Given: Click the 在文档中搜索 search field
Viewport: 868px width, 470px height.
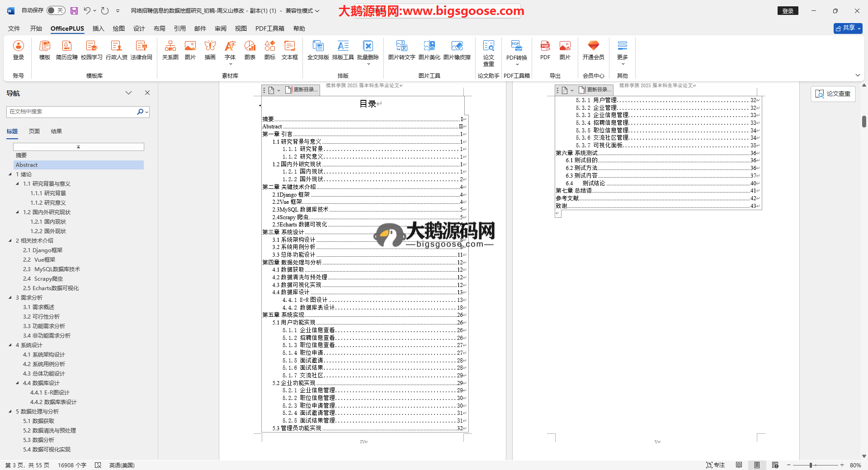Looking at the screenshot, I should [72, 112].
